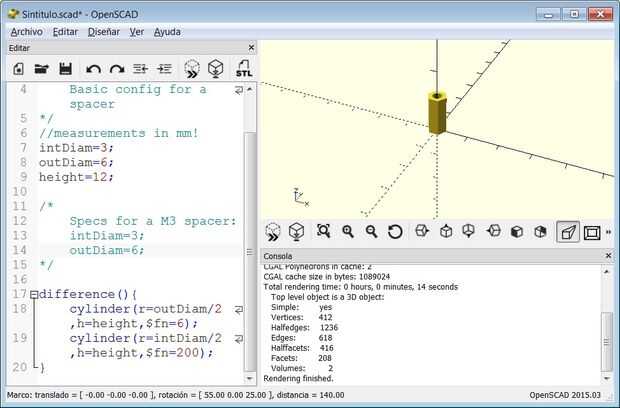Switch to the Left view
The height and width of the screenshot is (408, 620).
coord(493,231)
